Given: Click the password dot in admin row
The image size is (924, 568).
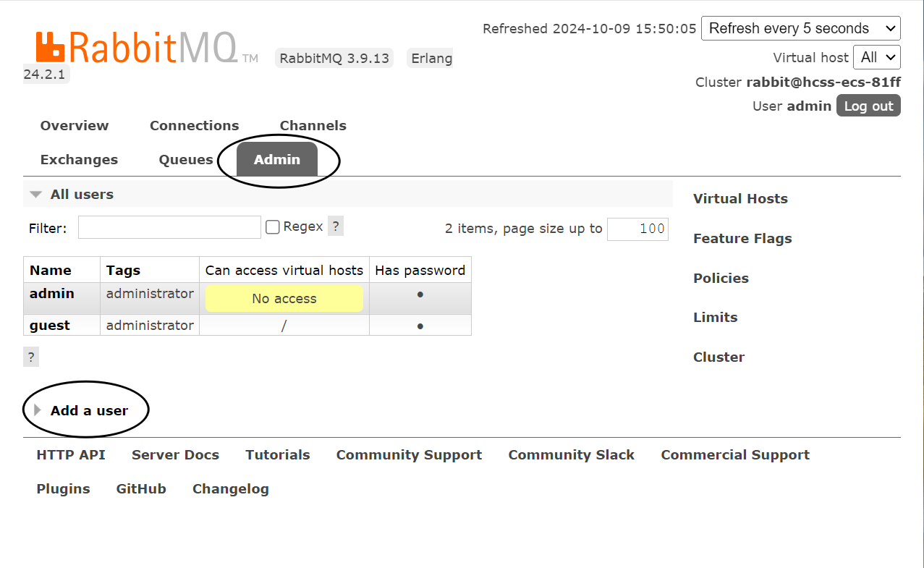Looking at the screenshot, I should tap(420, 294).
